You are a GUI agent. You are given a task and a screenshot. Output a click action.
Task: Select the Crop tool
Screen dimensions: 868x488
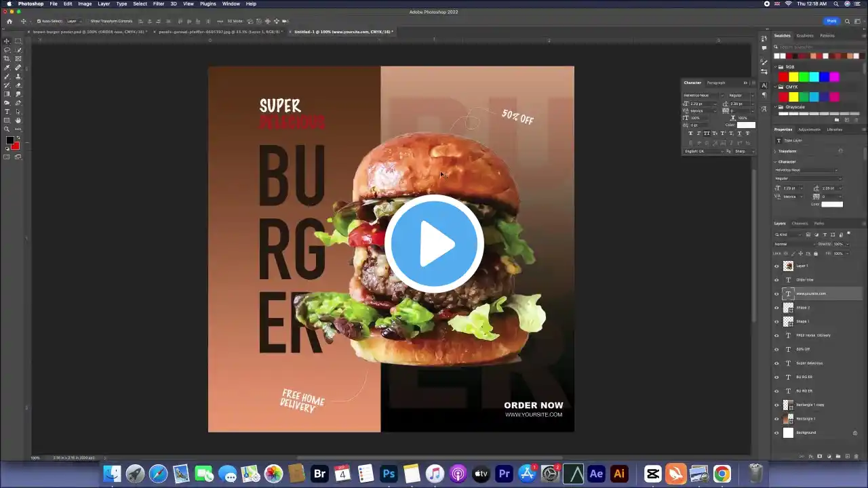[x=7, y=59]
